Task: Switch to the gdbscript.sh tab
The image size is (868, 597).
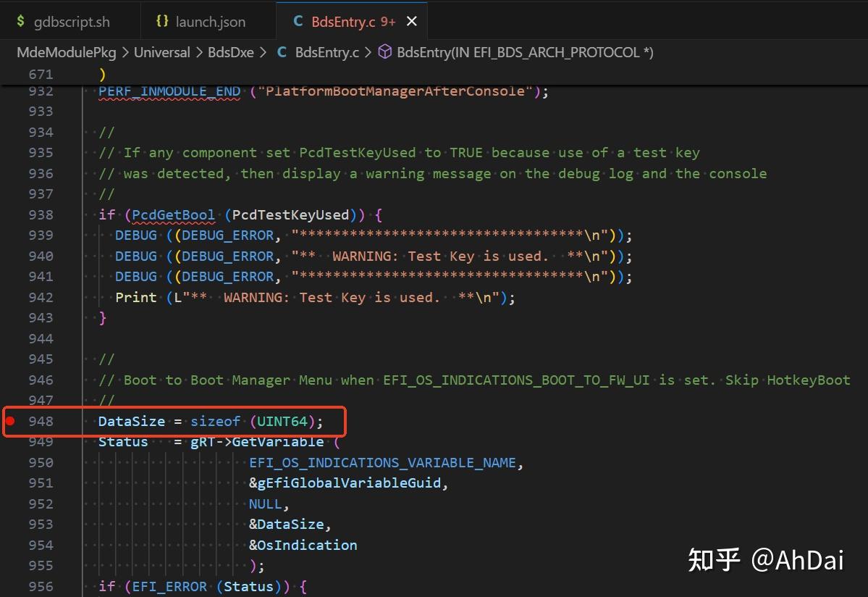Action: [x=71, y=21]
